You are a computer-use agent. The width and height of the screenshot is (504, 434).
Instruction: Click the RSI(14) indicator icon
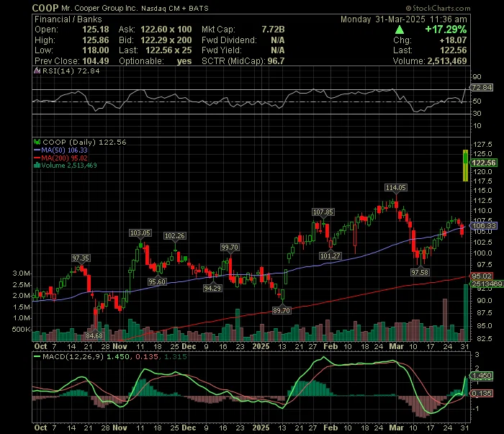pyautogui.click(x=37, y=71)
